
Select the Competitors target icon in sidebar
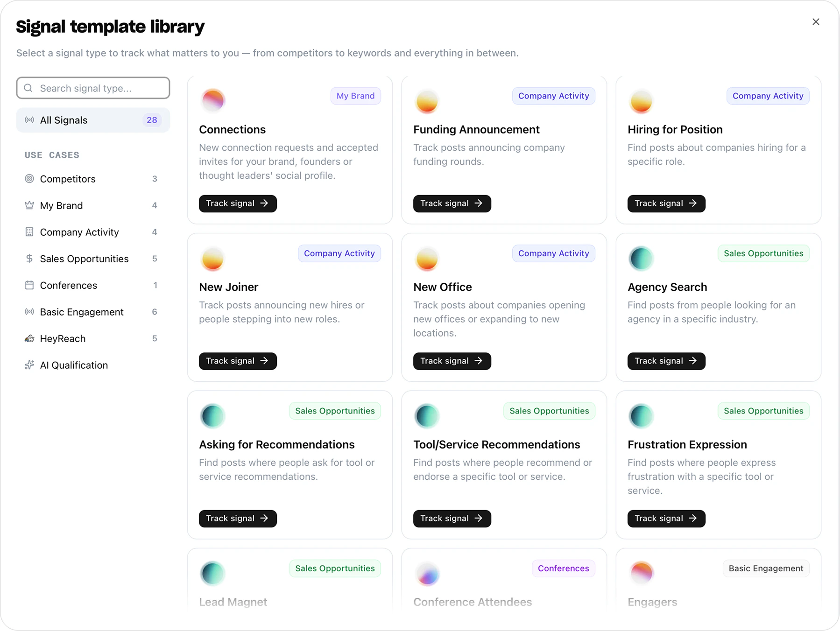pos(29,179)
